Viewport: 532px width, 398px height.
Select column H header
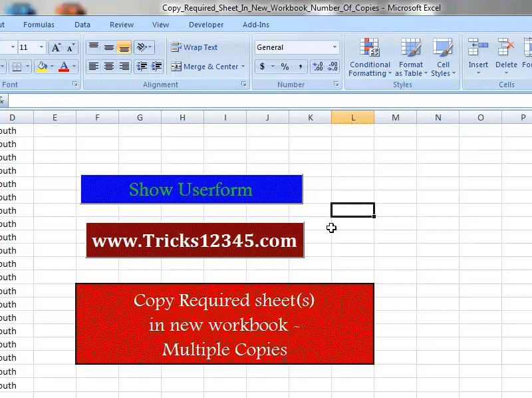(182, 118)
